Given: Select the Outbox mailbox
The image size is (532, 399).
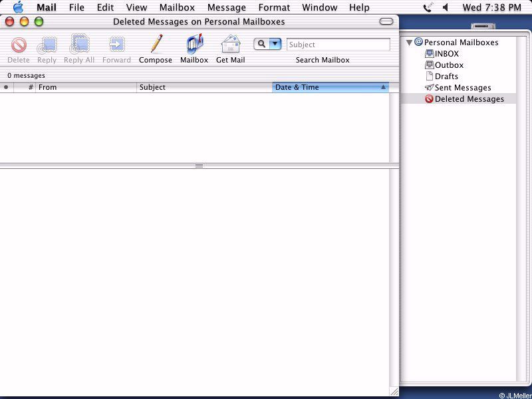Looking at the screenshot, I should (444, 65).
